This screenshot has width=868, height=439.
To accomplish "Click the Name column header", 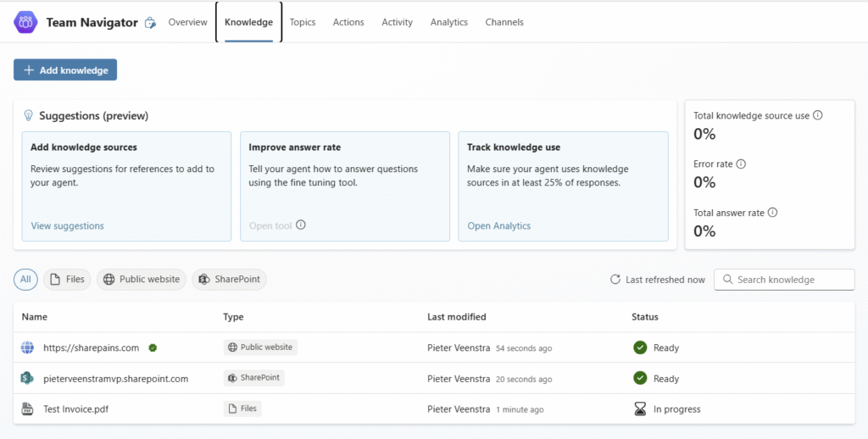I will 34,317.
